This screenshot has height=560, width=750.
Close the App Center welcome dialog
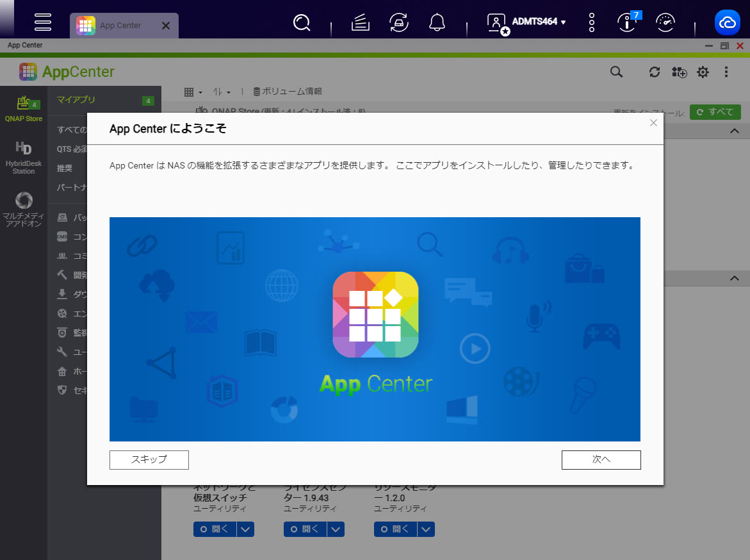tap(653, 123)
